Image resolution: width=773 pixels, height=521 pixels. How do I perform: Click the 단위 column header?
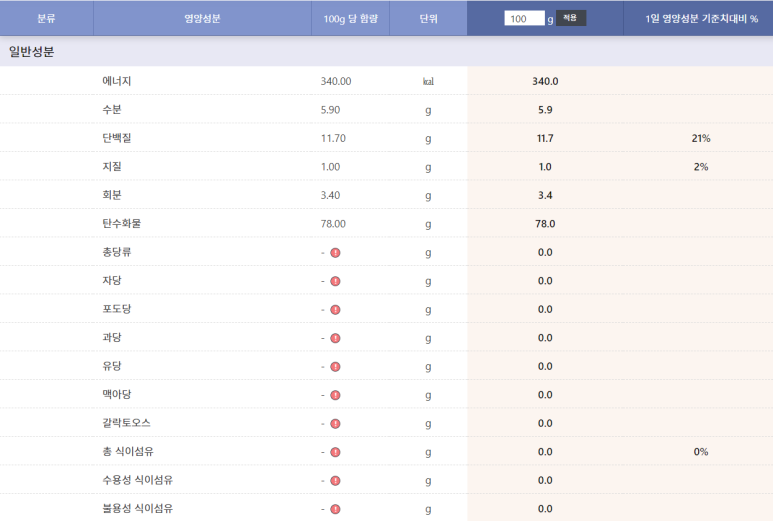click(x=428, y=19)
